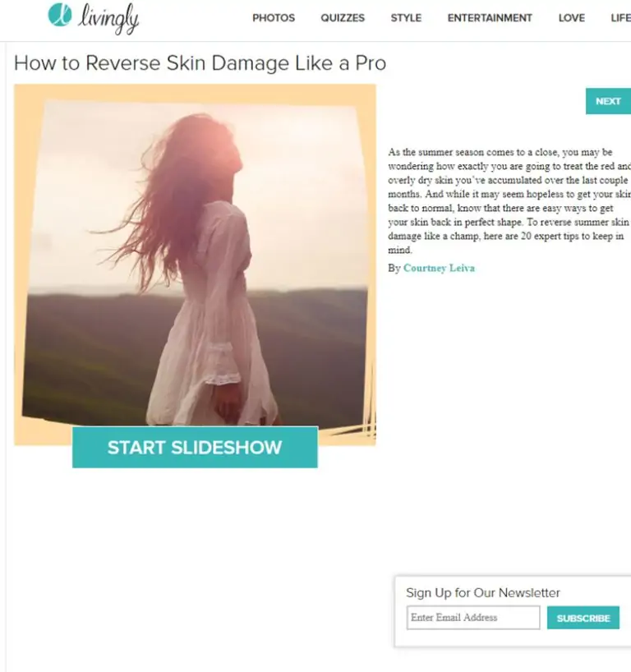Open author Courtney Leiva's link

coord(439,269)
